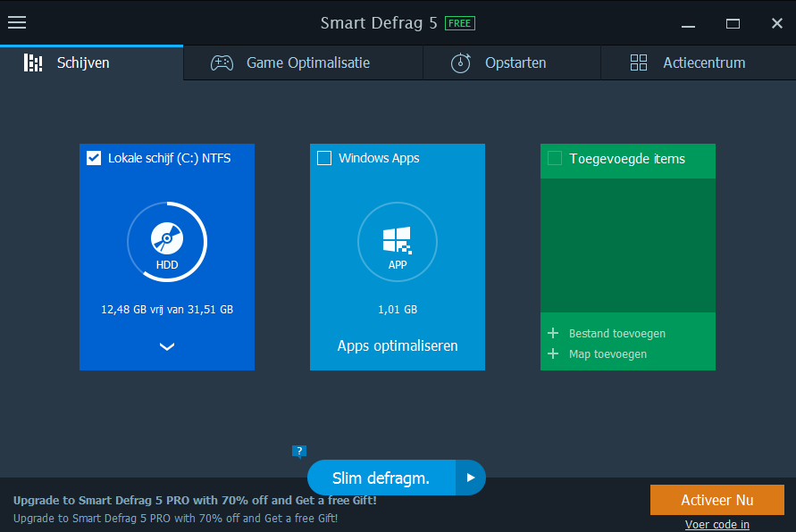
Task: Click the Game Optimalisatie gamepad icon
Action: coord(222,63)
